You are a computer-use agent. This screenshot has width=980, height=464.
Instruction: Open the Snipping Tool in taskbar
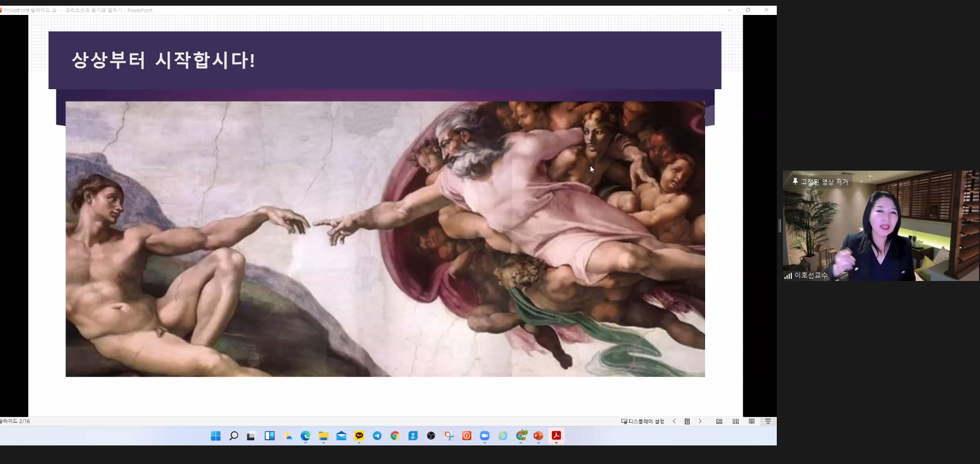[449, 436]
